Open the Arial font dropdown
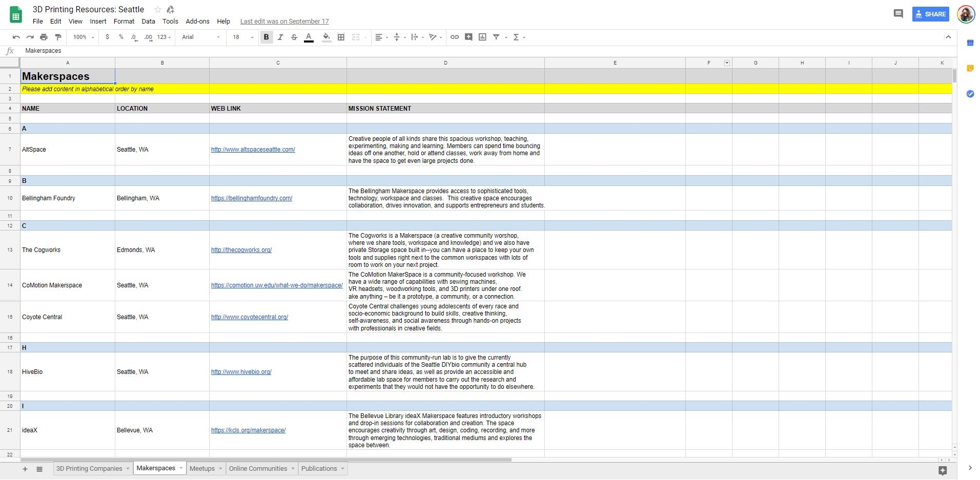This screenshot has width=980, height=480. tap(201, 37)
